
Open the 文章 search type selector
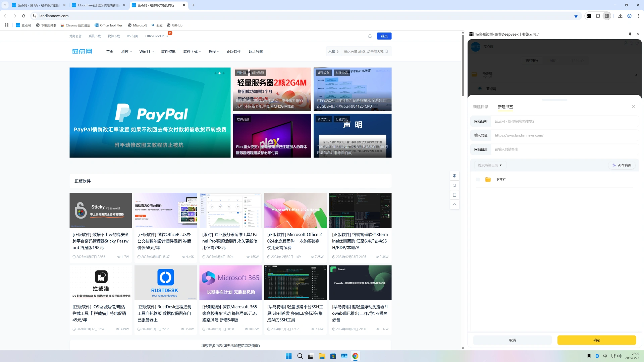(x=333, y=52)
